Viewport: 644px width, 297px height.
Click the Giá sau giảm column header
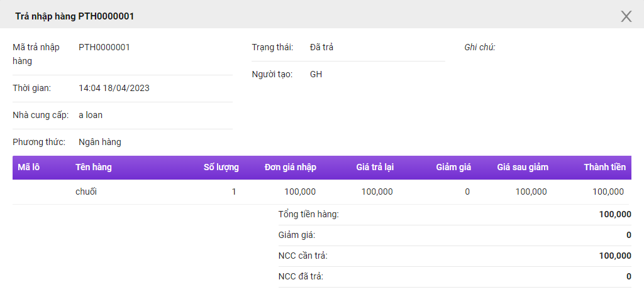pos(523,167)
